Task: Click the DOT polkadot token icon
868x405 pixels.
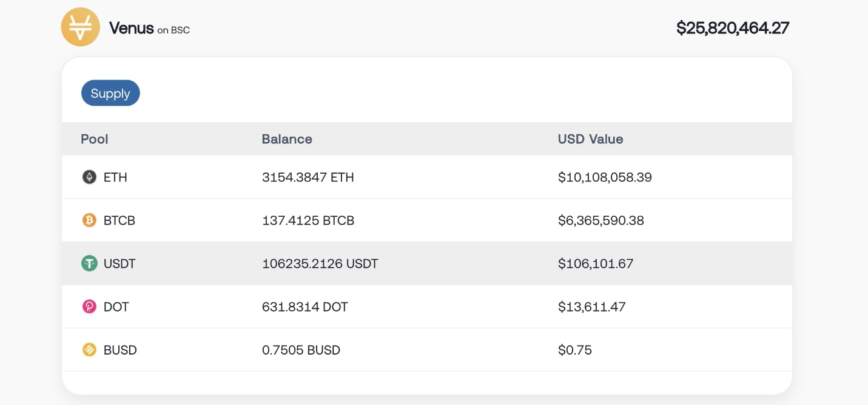Action: (89, 307)
